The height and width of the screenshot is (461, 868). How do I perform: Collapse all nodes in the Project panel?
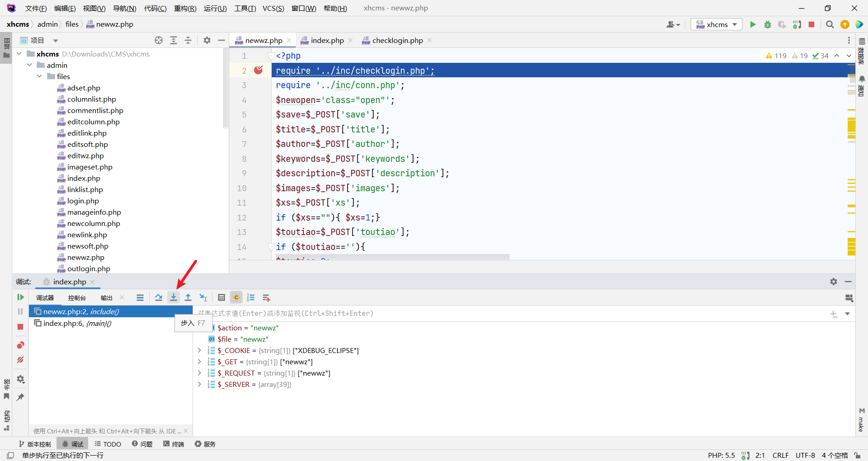[188, 40]
